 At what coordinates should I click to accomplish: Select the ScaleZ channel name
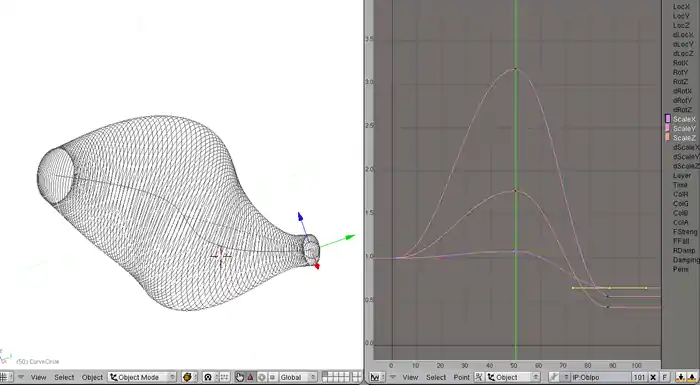pos(684,138)
